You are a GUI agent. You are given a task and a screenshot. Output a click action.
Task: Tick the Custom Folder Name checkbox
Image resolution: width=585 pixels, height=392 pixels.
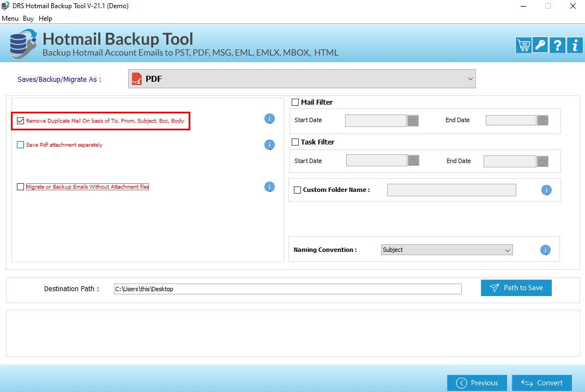297,190
